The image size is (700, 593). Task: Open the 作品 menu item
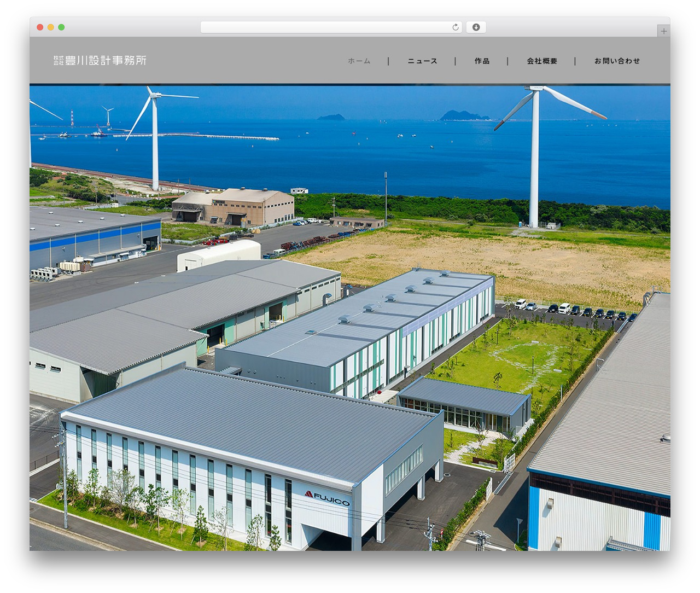click(482, 61)
